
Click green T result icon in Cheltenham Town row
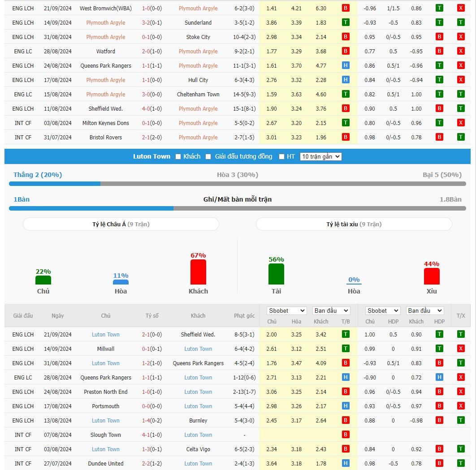click(346, 94)
